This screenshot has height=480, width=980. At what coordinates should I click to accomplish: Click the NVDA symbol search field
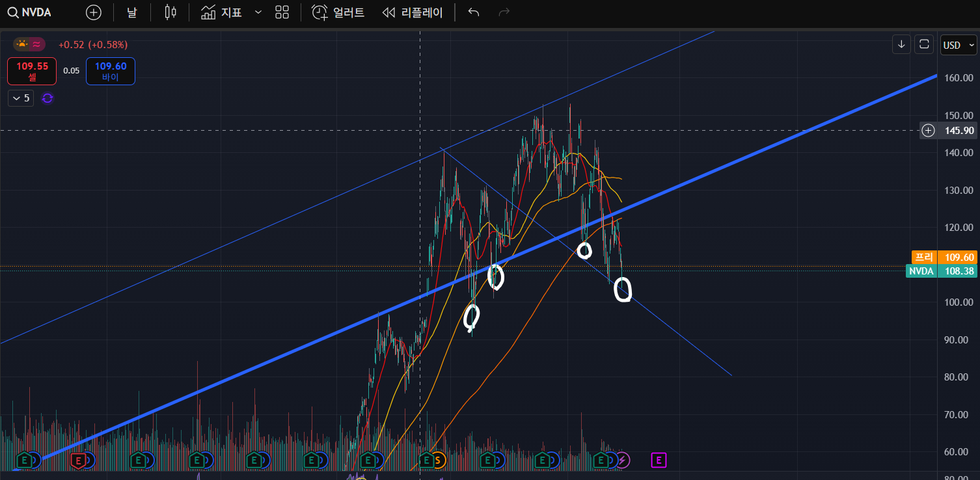click(x=30, y=12)
